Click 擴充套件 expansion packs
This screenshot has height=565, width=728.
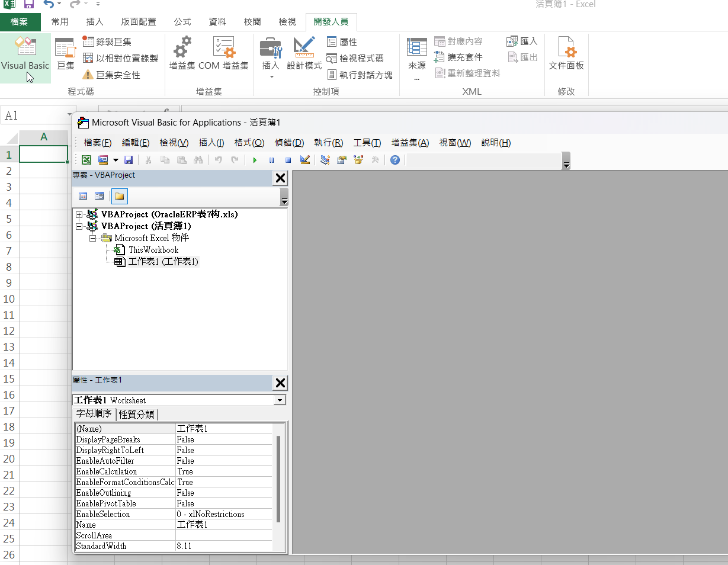(x=458, y=57)
